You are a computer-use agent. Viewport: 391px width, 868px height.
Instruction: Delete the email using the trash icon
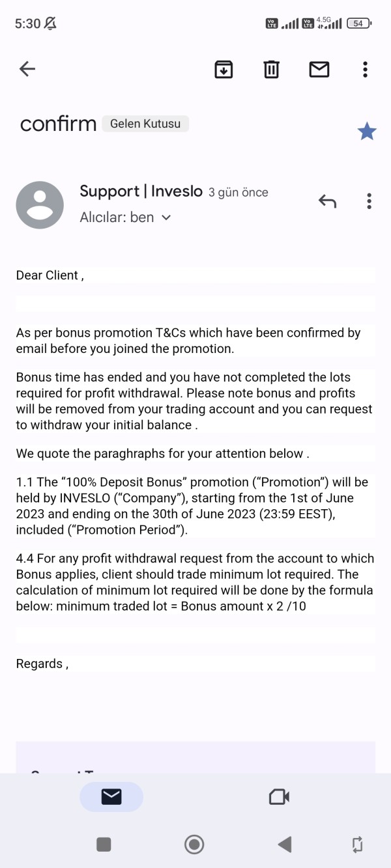[271, 69]
